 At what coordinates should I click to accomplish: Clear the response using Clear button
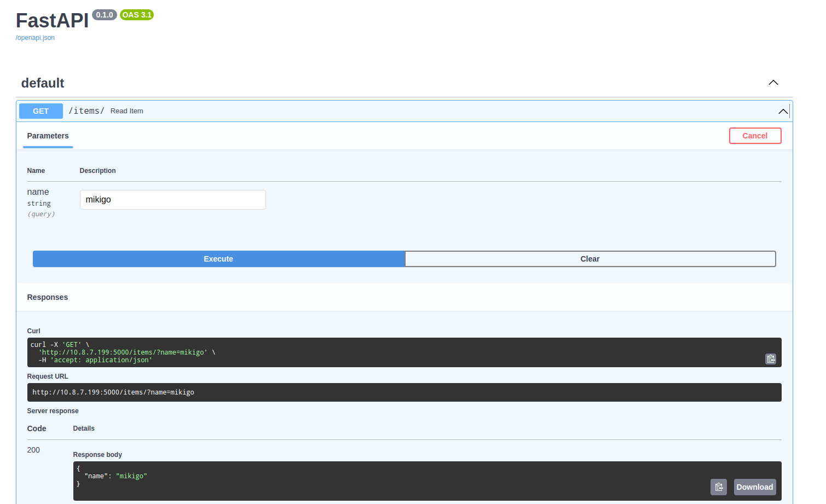[590, 259]
